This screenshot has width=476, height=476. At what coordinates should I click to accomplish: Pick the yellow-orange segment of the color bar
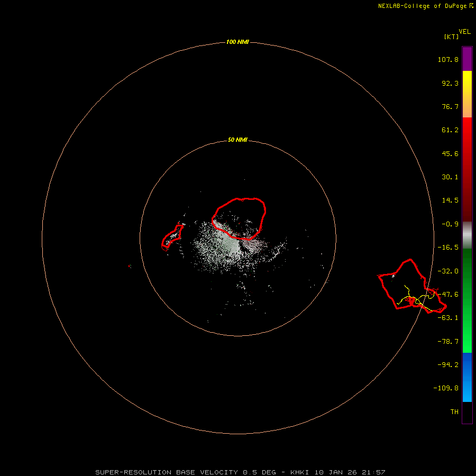(467, 94)
